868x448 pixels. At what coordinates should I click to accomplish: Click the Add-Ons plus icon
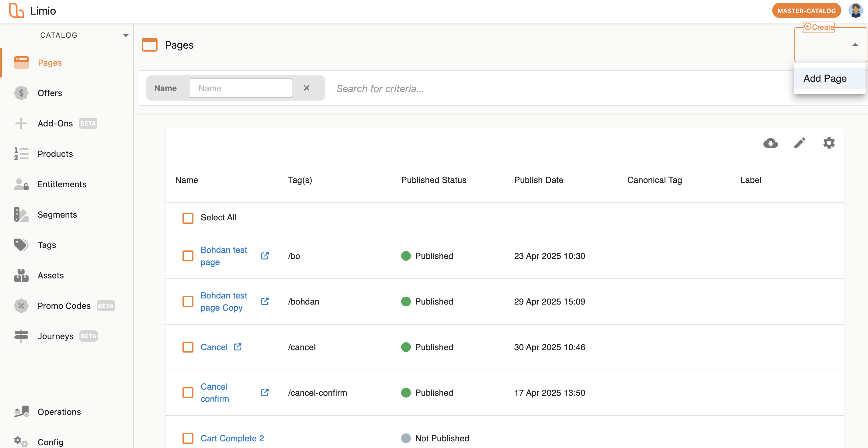click(21, 123)
